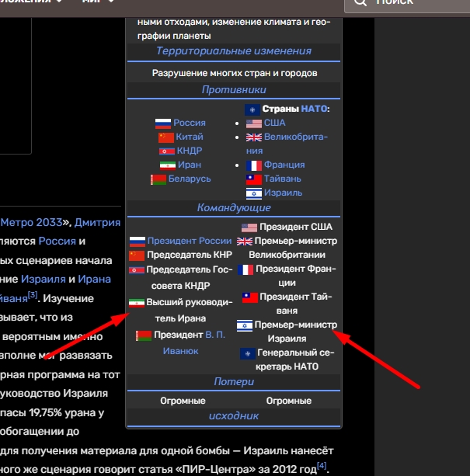This screenshot has height=476, width=470.
Task: Click the text Разрушение многих стран и городов
Action: (x=235, y=73)
